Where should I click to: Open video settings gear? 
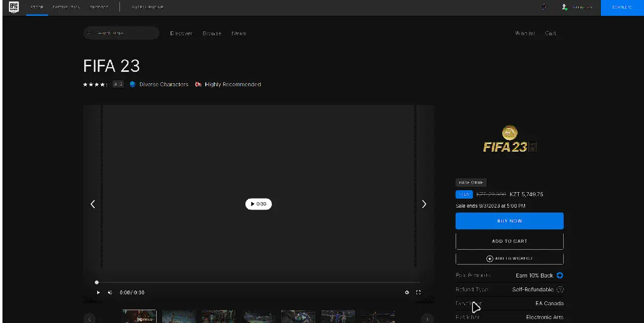point(407,293)
